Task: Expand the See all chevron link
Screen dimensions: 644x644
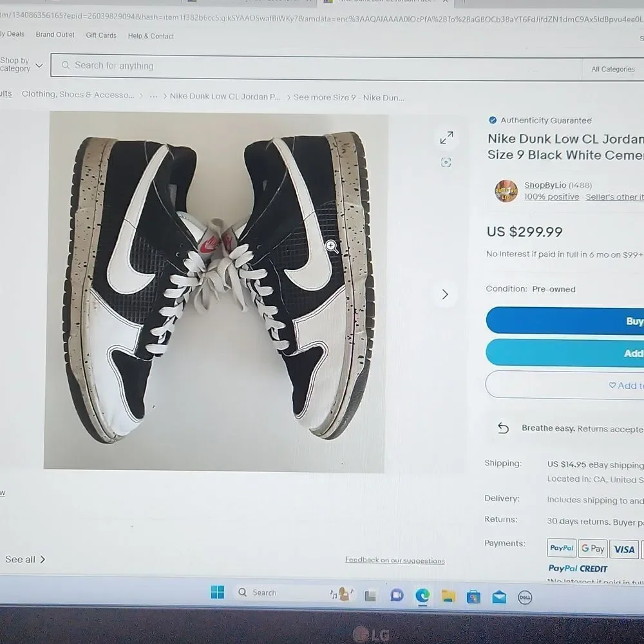Action: (x=25, y=559)
